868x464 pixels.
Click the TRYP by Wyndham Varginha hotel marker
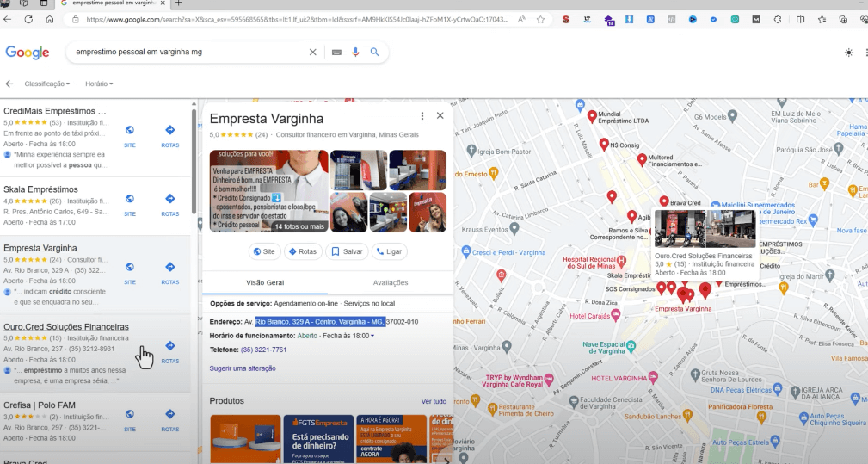[x=549, y=380]
